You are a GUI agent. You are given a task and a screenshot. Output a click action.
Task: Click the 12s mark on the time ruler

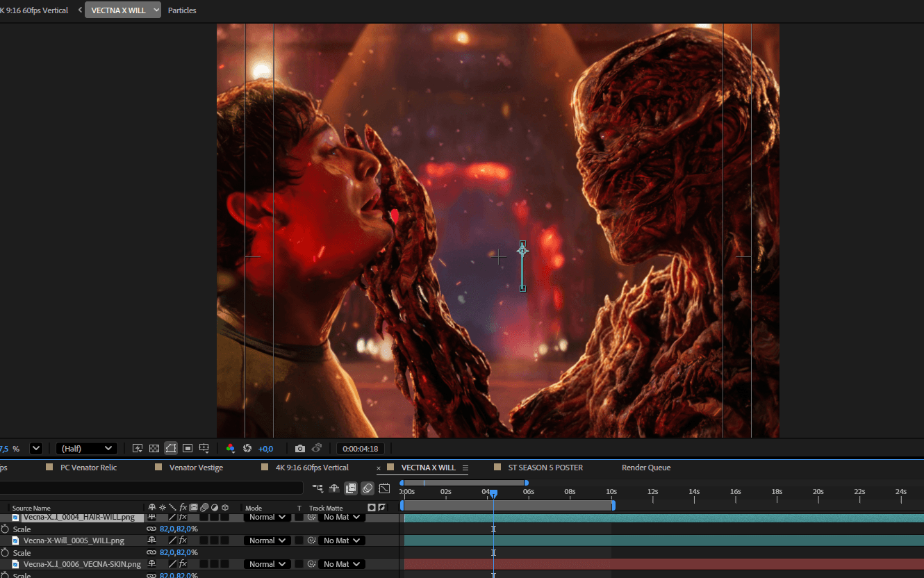click(652, 492)
